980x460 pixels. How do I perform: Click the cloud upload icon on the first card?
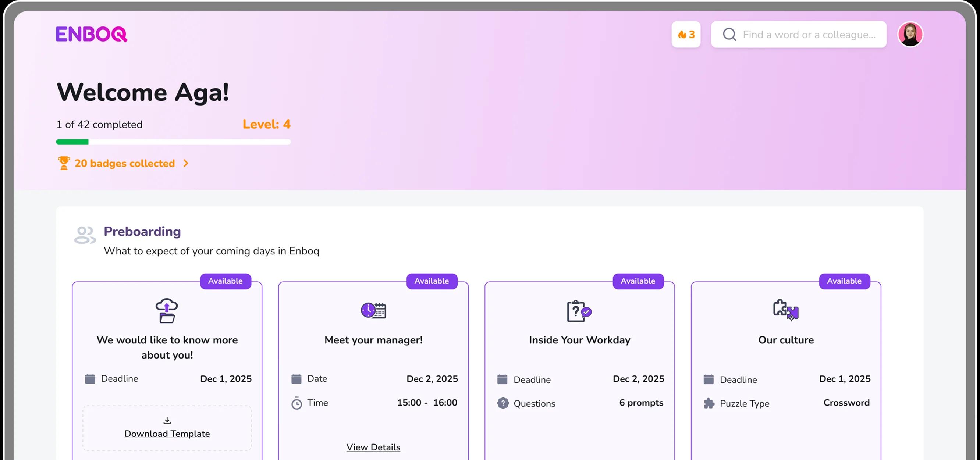coord(166,310)
